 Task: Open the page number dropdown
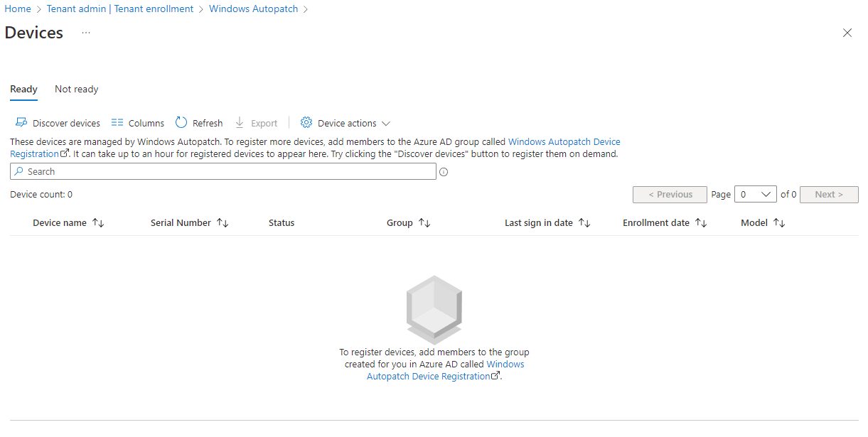756,195
